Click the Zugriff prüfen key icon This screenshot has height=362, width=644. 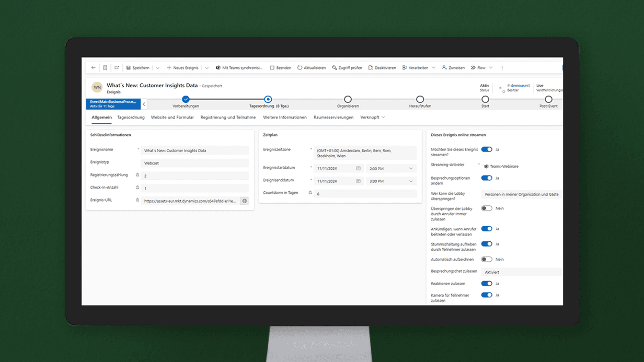(335, 68)
